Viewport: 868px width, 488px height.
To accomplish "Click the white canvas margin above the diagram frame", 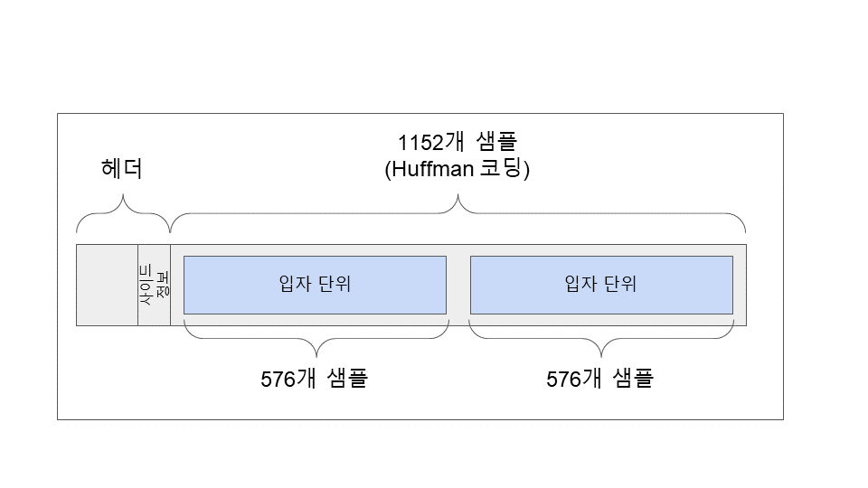I will click(420, 54).
